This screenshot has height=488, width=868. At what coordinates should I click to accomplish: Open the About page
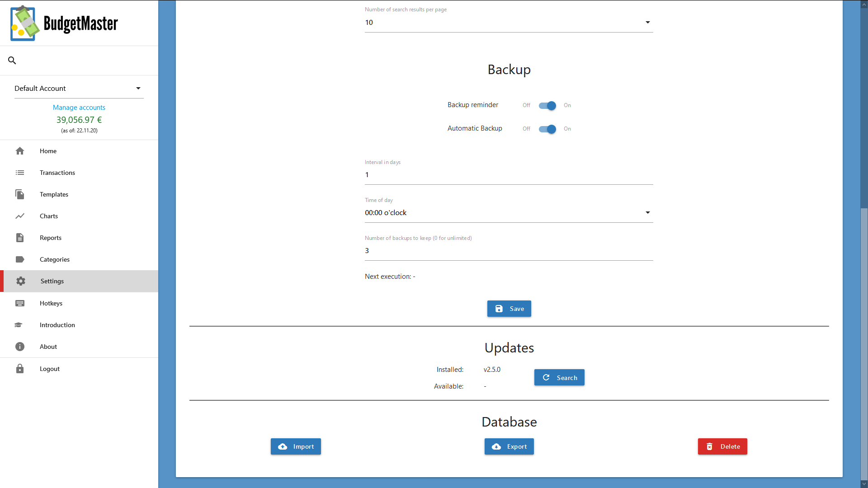click(79, 347)
